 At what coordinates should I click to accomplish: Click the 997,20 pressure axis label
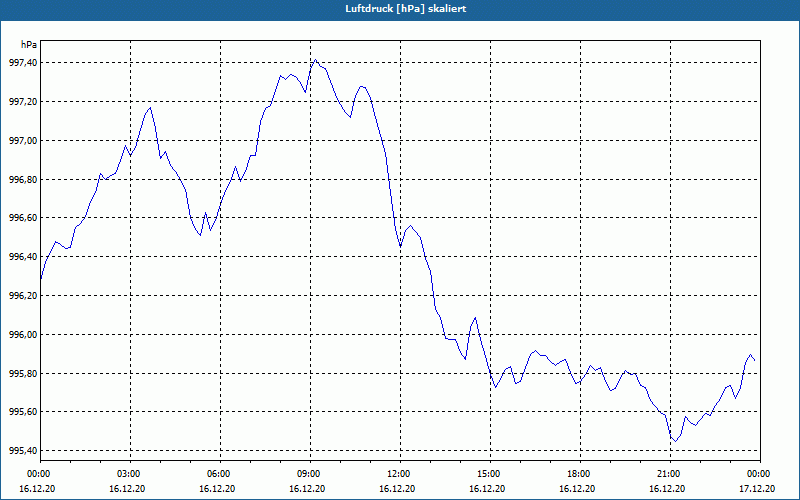[22, 102]
